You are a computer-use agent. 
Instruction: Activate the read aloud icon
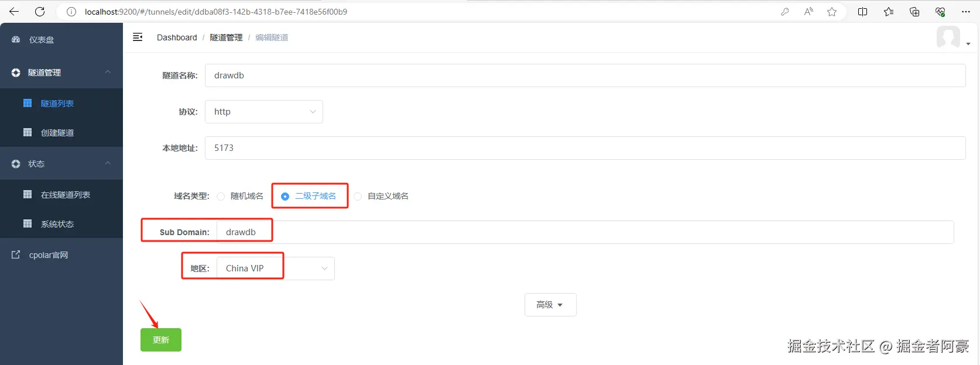tap(808, 12)
